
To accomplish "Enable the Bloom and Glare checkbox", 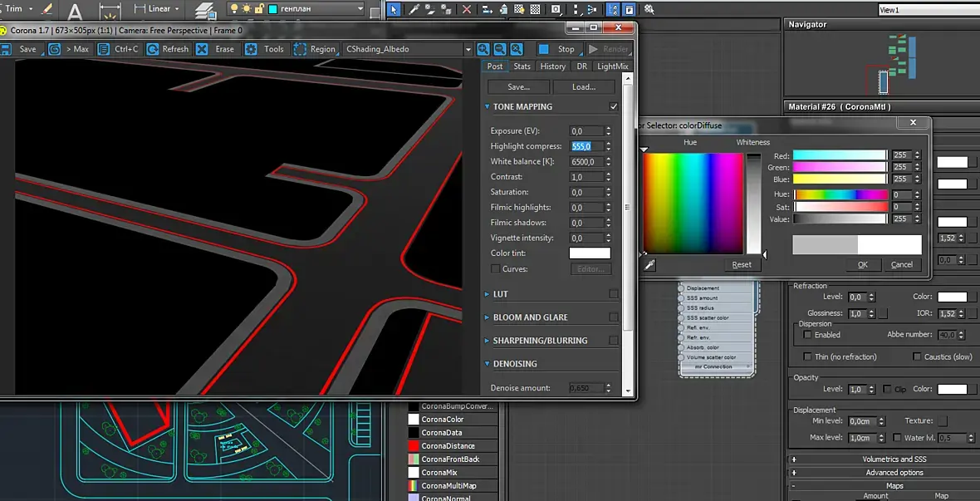I will 614,317.
